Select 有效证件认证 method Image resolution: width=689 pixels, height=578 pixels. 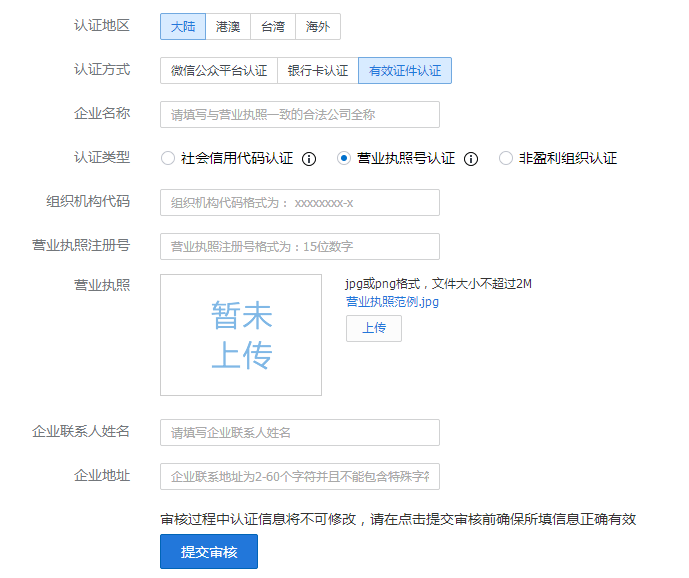404,71
